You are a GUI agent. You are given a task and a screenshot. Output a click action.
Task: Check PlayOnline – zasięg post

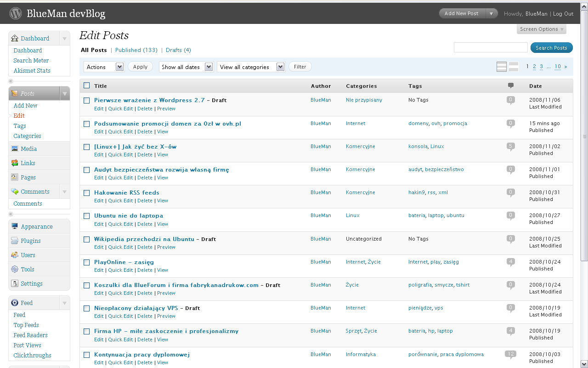[86, 262]
